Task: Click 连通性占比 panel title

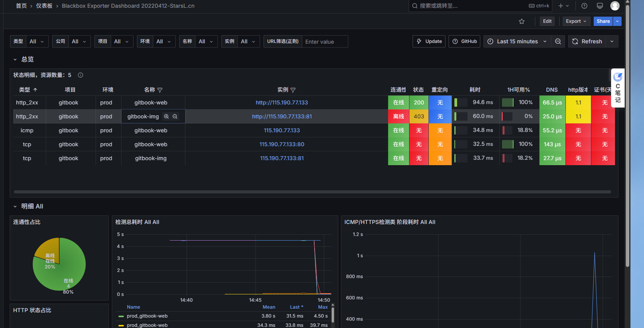Action: pyautogui.click(x=27, y=222)
